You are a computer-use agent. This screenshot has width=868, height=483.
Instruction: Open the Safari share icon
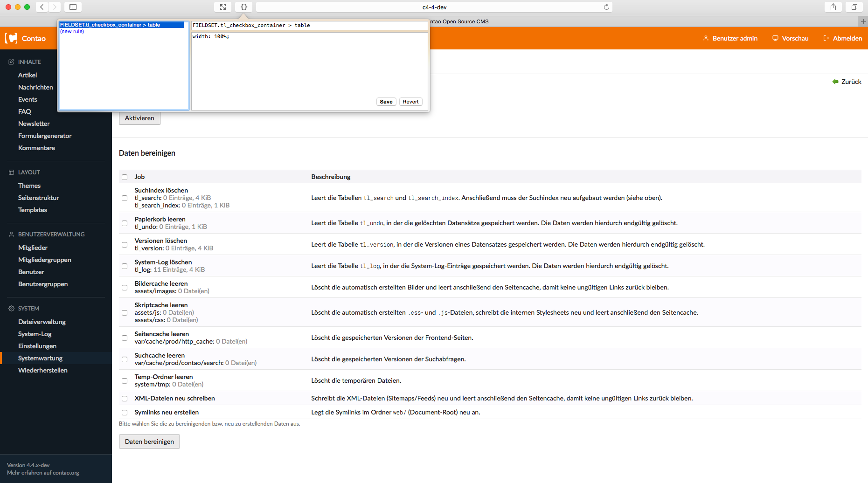pos(833,7)
